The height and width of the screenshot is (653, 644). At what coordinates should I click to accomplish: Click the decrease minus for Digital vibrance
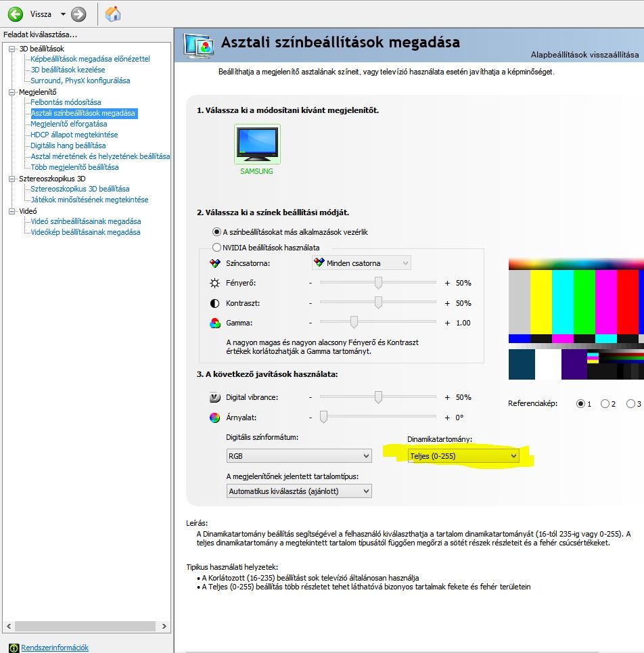coord(310,397)
